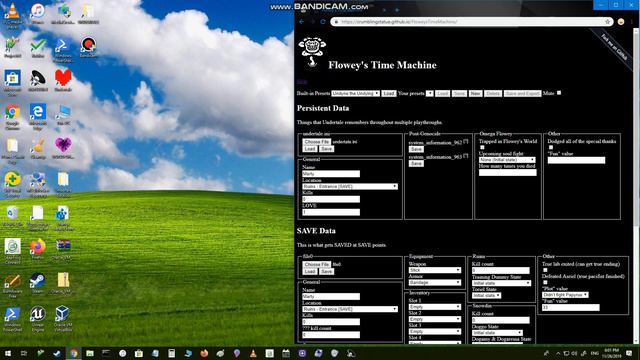This screenshot has height=360, width=640.
Task: Toggle Dodged all of the special thanks
Action: click(551, 147)
